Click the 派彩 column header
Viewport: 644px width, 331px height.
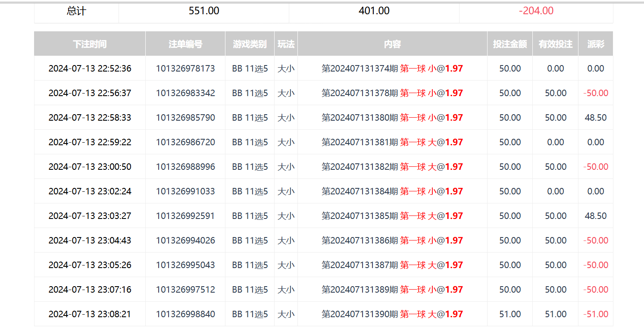click(x=595, y=44)
